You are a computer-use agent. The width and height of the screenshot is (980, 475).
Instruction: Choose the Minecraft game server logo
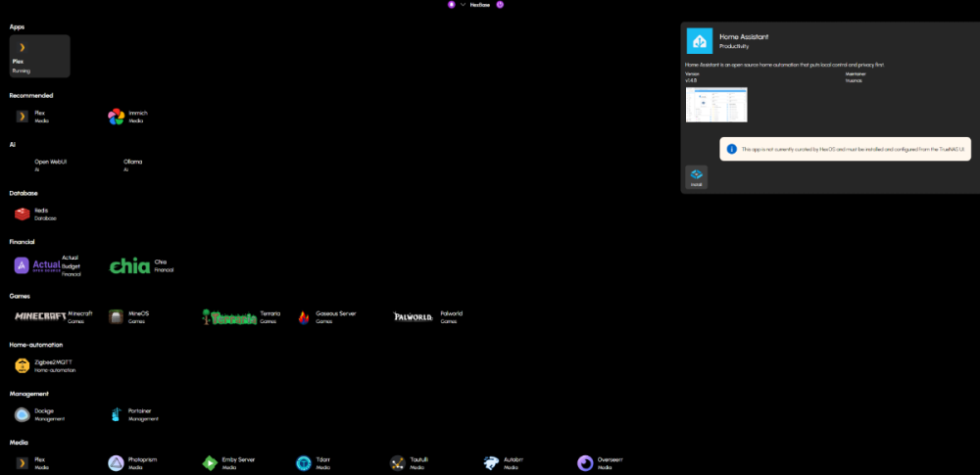click(39, 316)
